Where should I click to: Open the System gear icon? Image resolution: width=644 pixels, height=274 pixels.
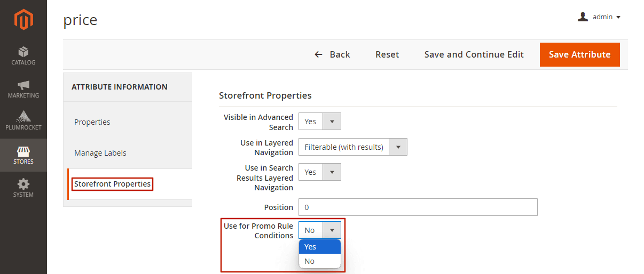point(23,184)
